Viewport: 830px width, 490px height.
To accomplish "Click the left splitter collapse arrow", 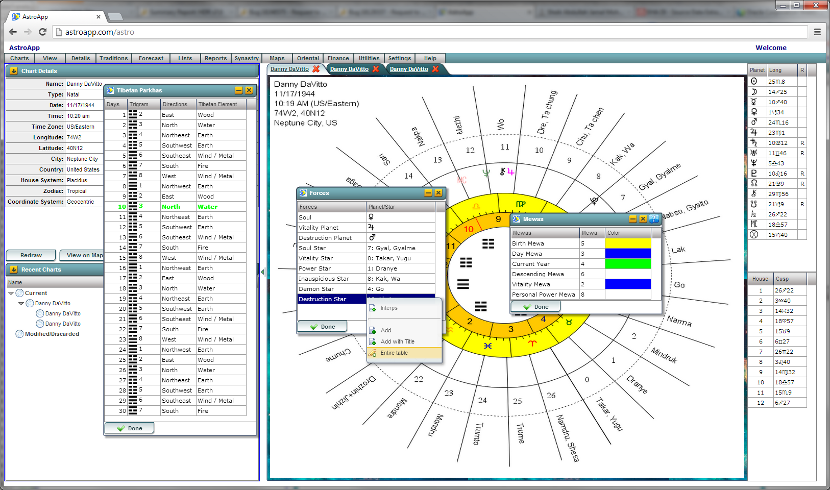I will pyautogui.click(x=261, y=270).
